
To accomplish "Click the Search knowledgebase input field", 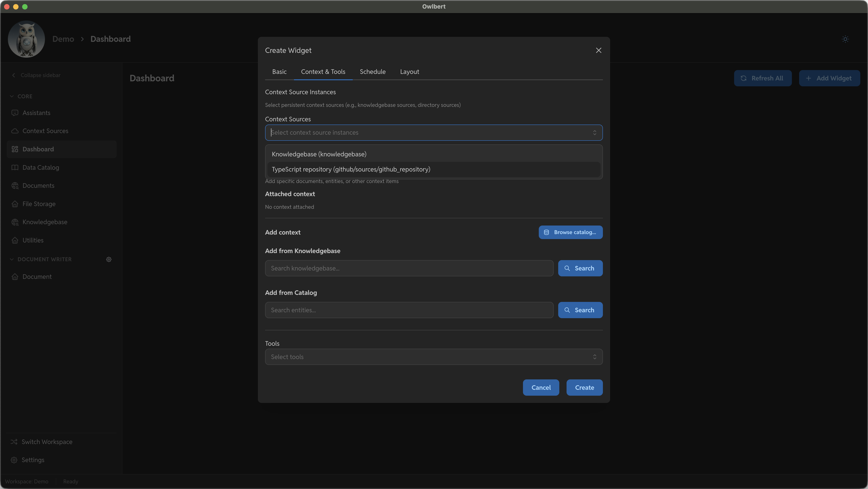I will [x=409, y=268].
